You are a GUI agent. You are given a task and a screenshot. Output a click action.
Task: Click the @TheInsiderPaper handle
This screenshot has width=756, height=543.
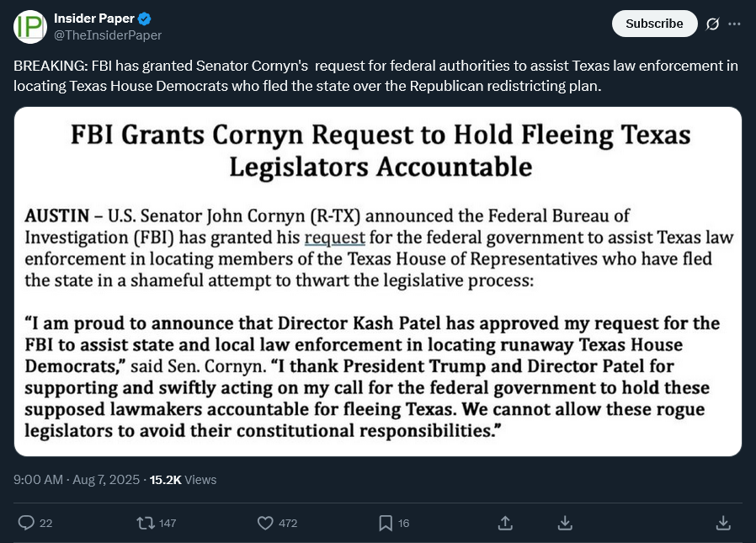coord(108,35)
